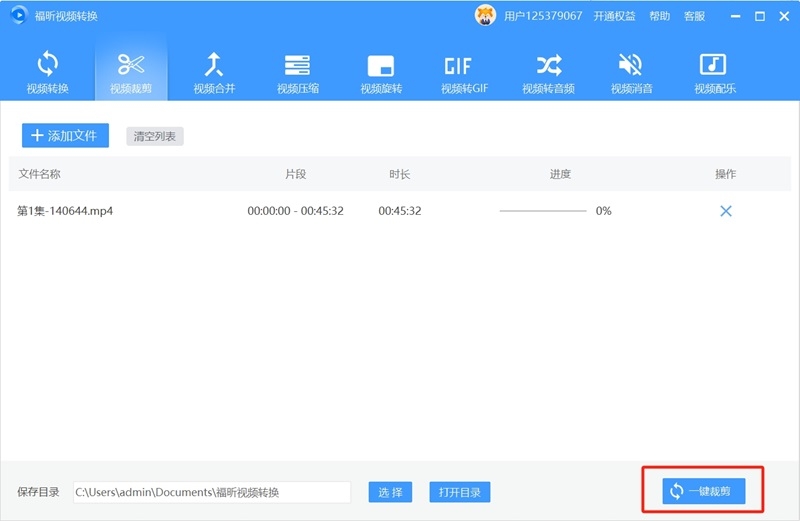Click the progress bar for 第1集-140644.mp4
800x521 pixels.
(543, 211)
